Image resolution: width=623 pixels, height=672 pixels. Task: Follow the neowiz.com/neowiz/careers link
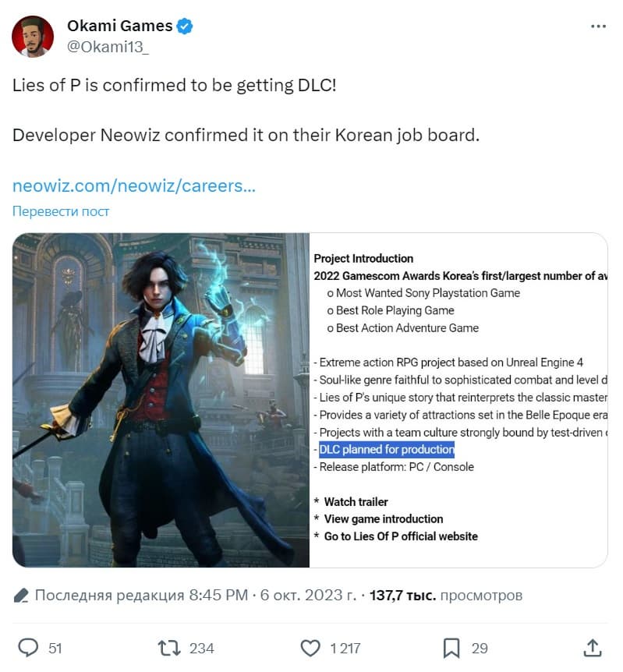tap(134, 186)
